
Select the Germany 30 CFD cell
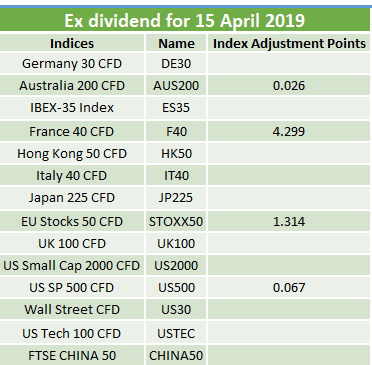(x=72, y=63)
